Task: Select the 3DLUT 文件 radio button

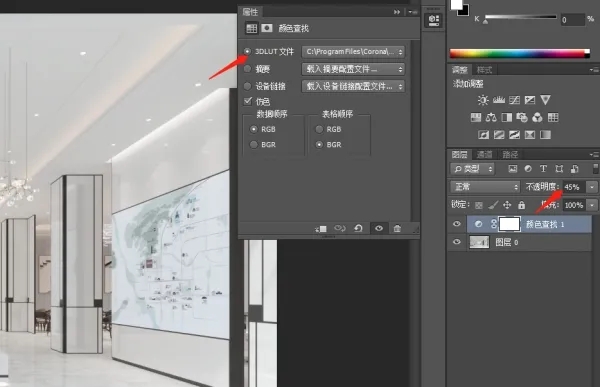Action: tap(248, 51)
